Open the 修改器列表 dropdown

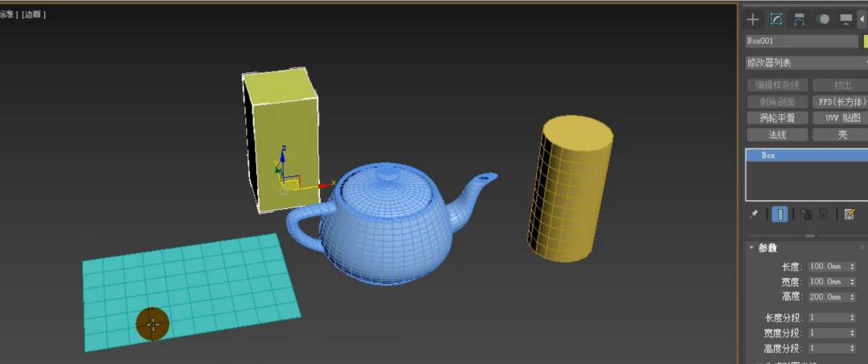807,63
